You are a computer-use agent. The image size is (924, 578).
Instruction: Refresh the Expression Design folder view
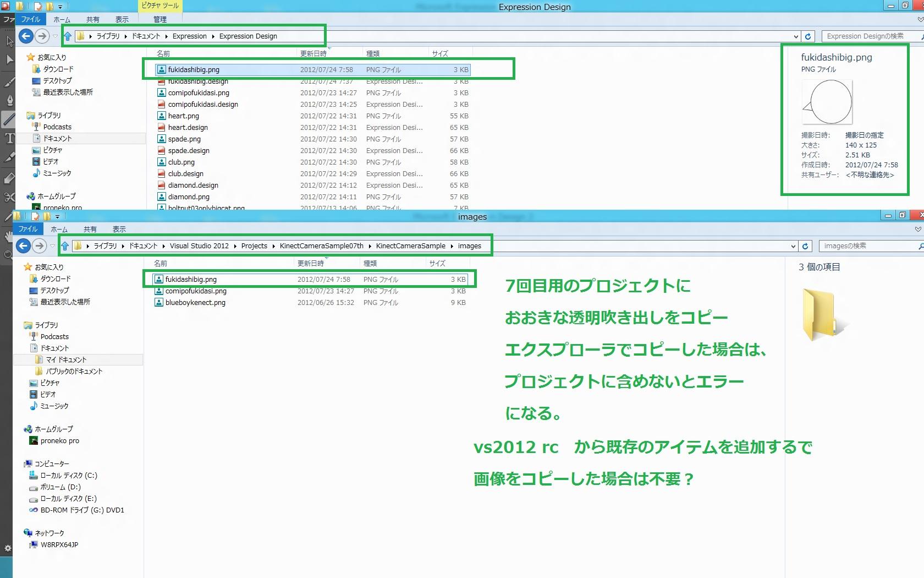(x=808, y=36)
